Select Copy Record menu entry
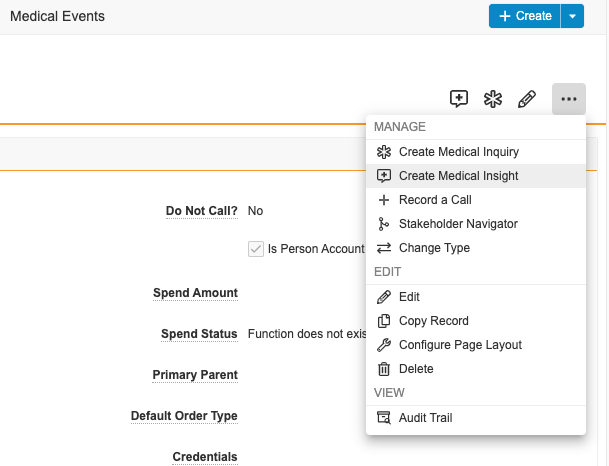Screen dimensions: 609x466 [433, 321]
